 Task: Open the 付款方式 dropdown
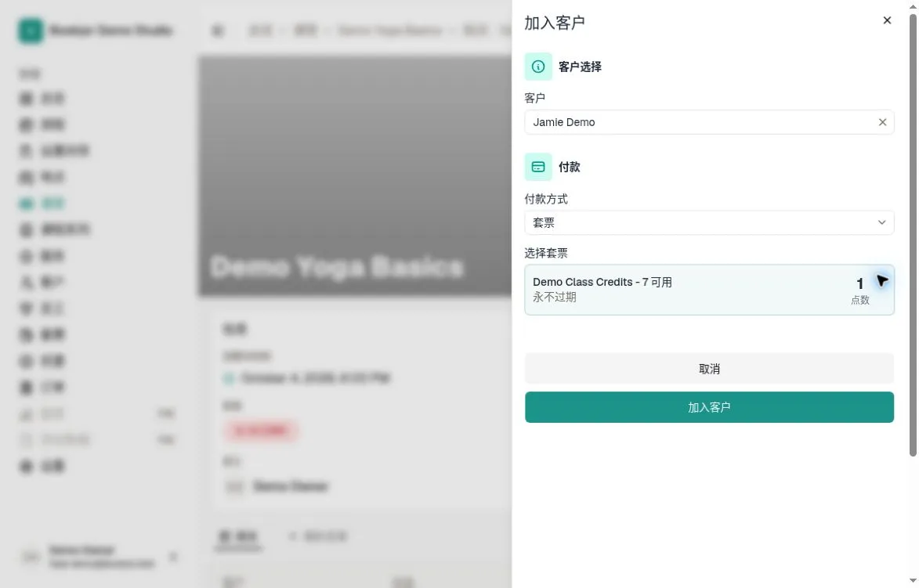pos(709,222)
